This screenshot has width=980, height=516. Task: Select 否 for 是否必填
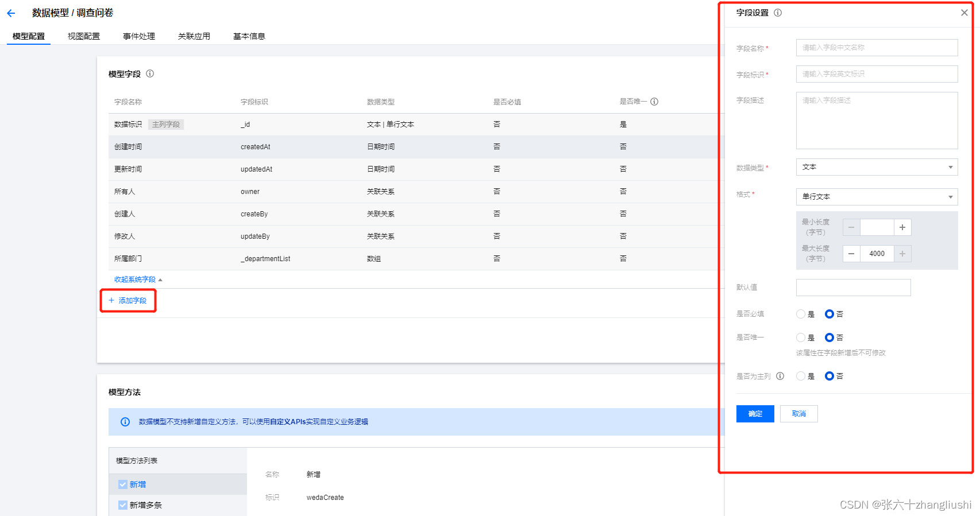click(829, 314)
